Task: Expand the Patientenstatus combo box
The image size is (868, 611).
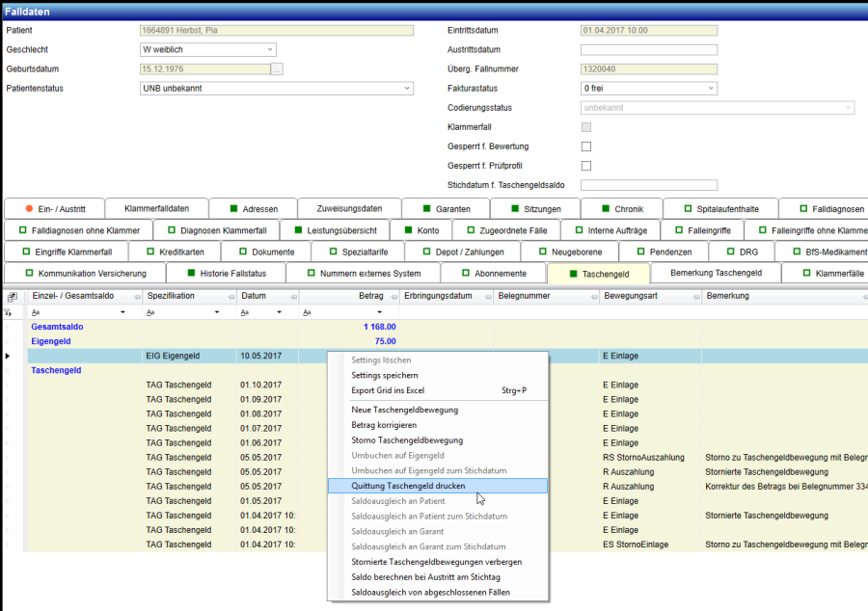Action: pos(406,89)
